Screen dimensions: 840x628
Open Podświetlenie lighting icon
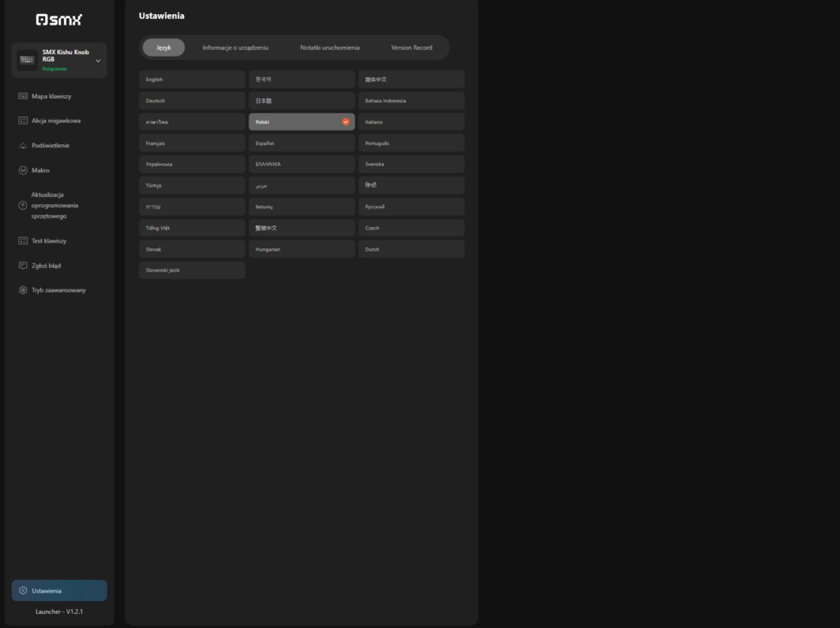coord(23,145)
